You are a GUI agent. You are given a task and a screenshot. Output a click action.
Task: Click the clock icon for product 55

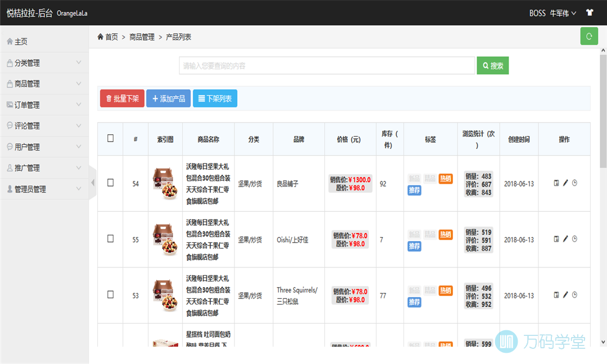[x=574, y=239]
